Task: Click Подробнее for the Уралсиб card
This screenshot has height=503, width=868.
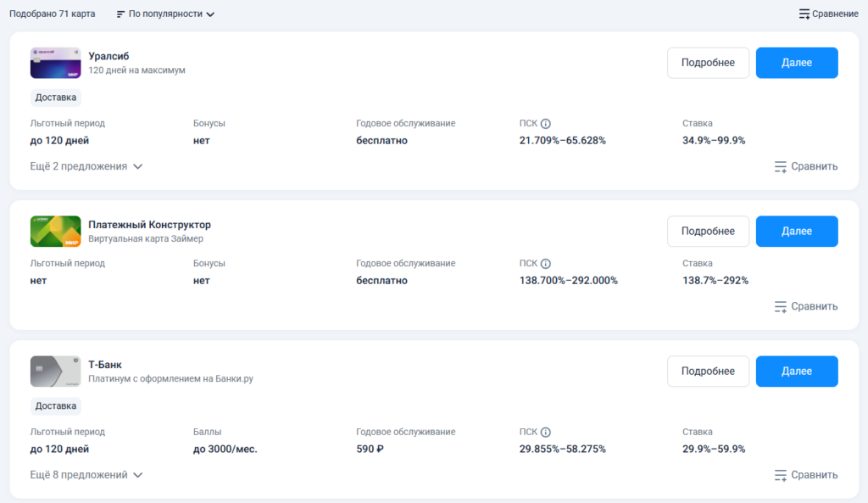Action: click(708, 63)
